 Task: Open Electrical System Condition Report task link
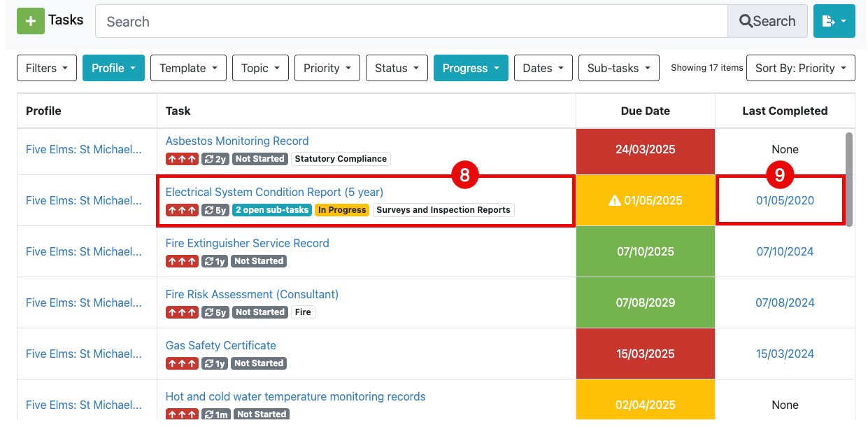[274, 192]
